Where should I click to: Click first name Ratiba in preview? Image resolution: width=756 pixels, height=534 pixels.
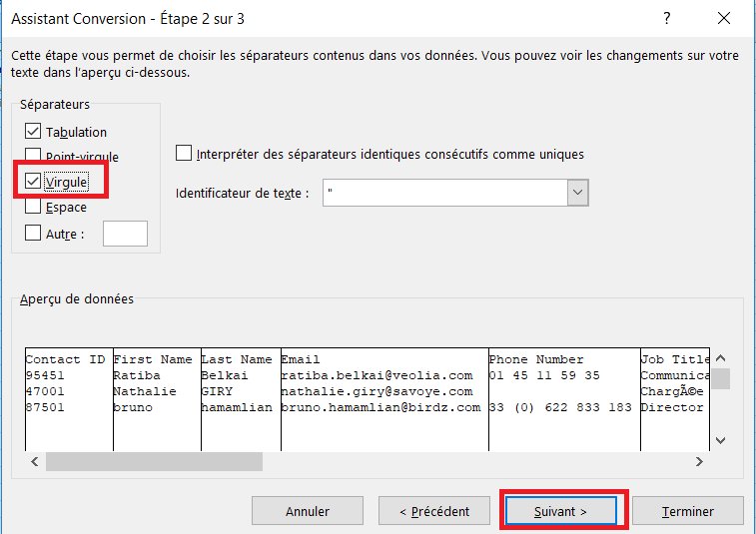pos(137,375)
